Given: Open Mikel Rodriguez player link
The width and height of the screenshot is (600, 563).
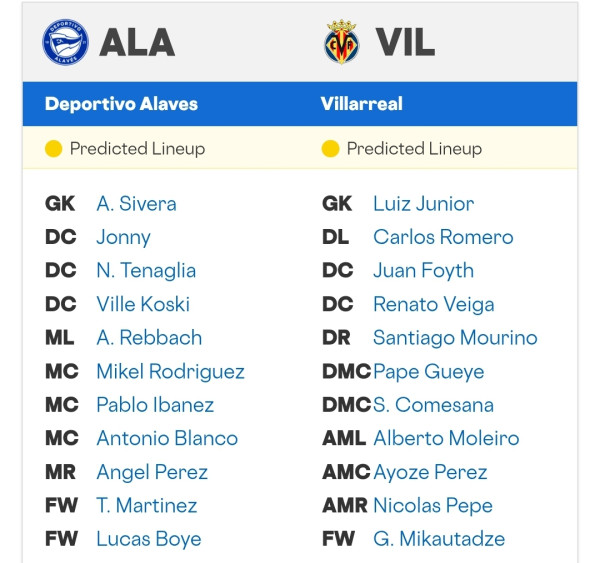Looking at the screenshot, I should [171, 372].
